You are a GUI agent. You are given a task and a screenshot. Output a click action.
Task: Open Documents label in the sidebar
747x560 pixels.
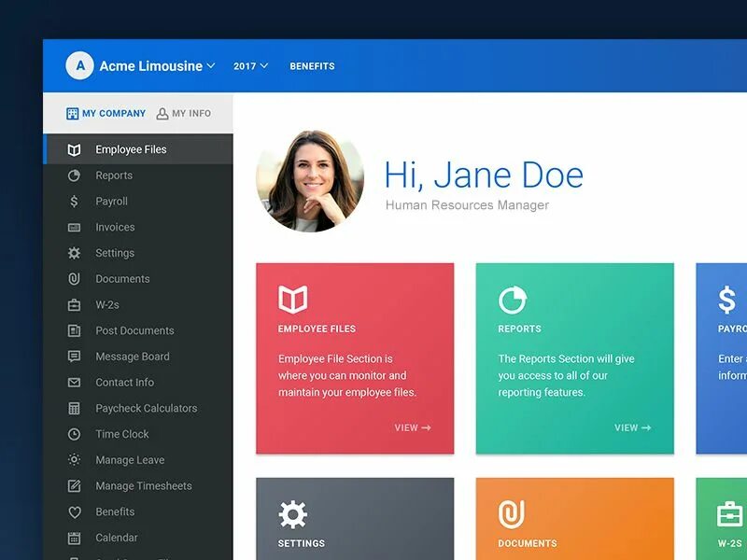(x=122, y=278)
